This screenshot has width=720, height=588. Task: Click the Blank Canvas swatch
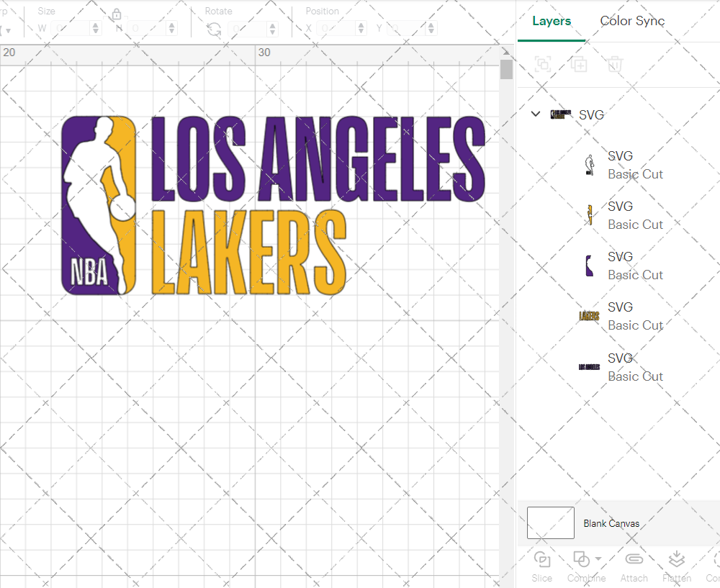(551, 523)
